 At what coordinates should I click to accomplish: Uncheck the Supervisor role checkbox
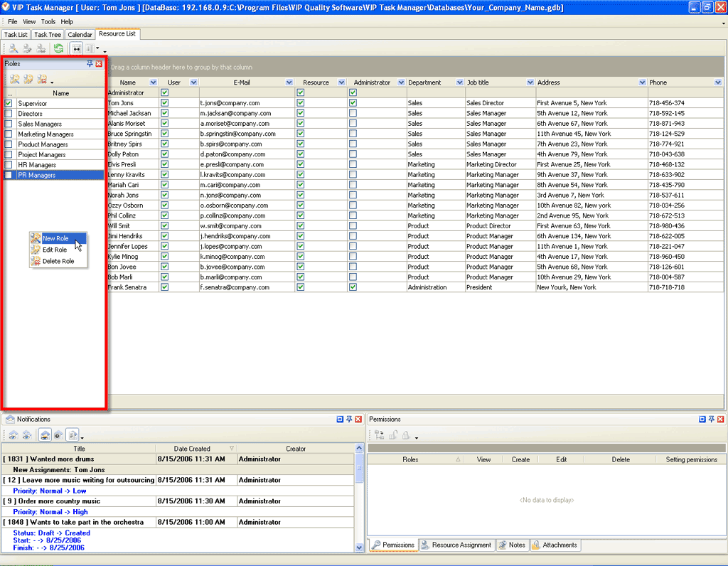tap(9, 104)
